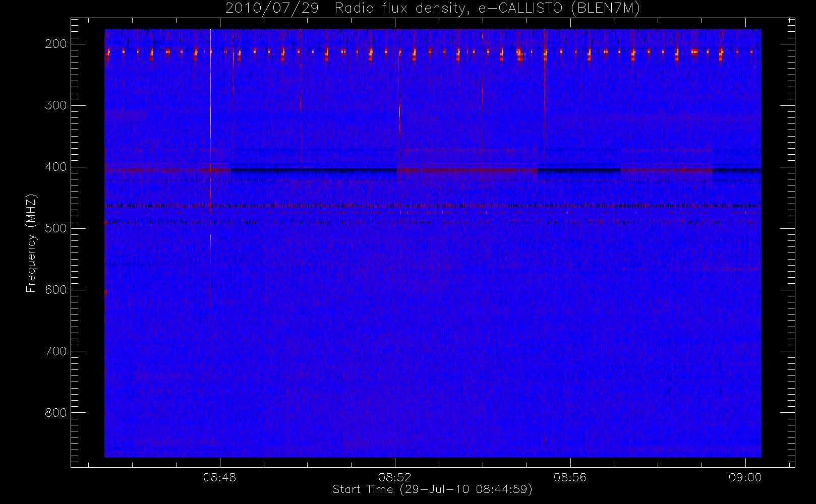The height and width of the screenshot is (504, 816).
Task: Click the 08:48 time tick label
Action: click(220, 477)
